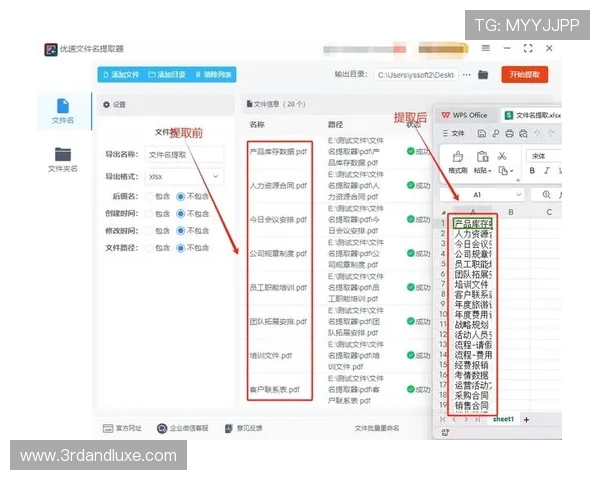Click the WPS print preview icon
Viewport: 600px width, 480px height.
click(x=523, y=134)
